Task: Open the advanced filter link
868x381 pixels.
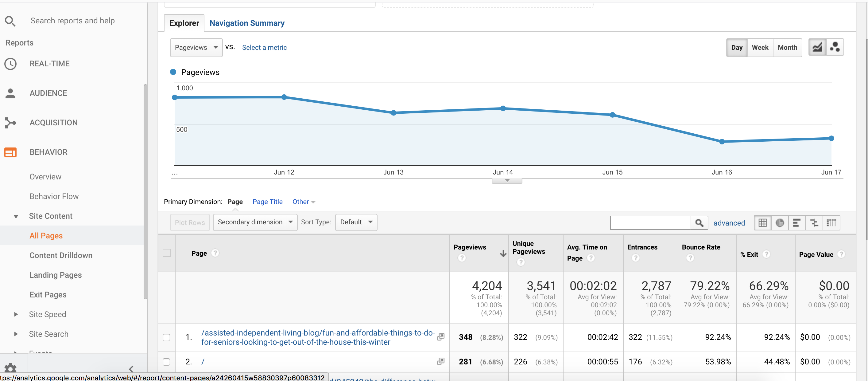Action: coord(729,222)
